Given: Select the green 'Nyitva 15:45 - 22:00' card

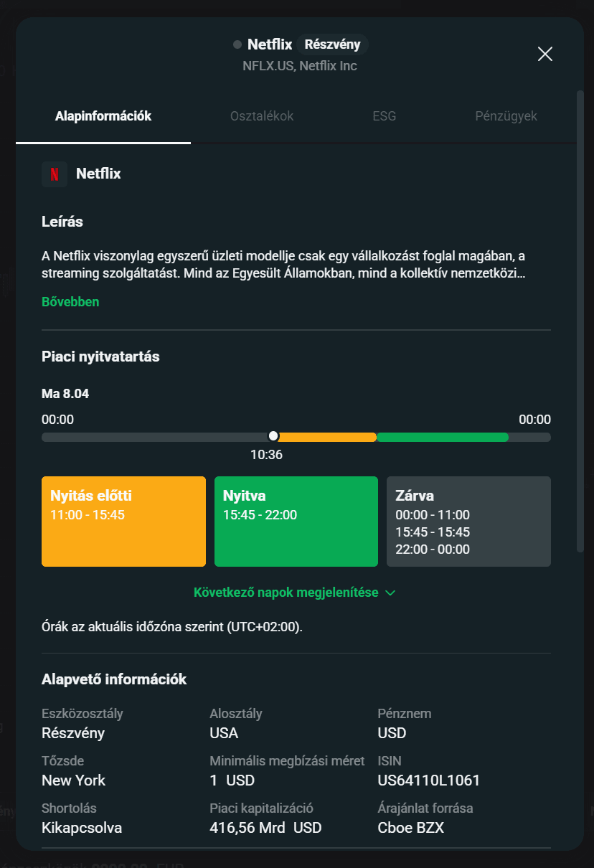Looking at the screenshot, I should pyautogui.click(x=296, y=521).
